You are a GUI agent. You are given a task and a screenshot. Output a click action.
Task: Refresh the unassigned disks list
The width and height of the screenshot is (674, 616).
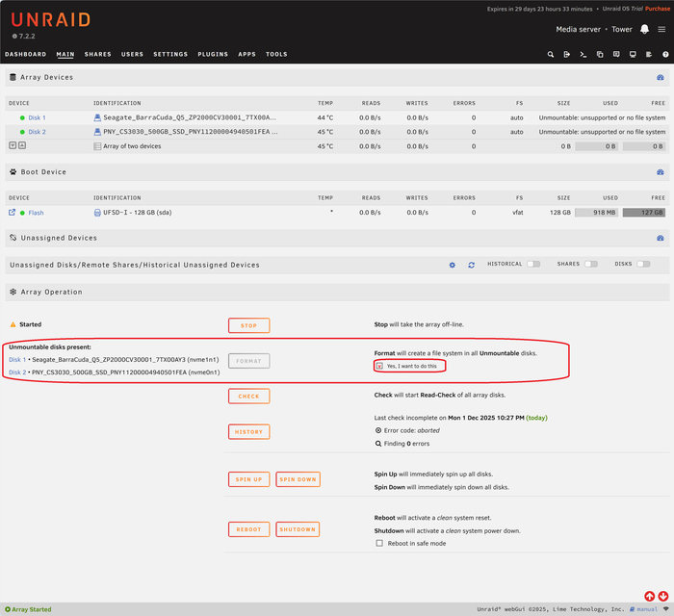[x=471, y=265]
